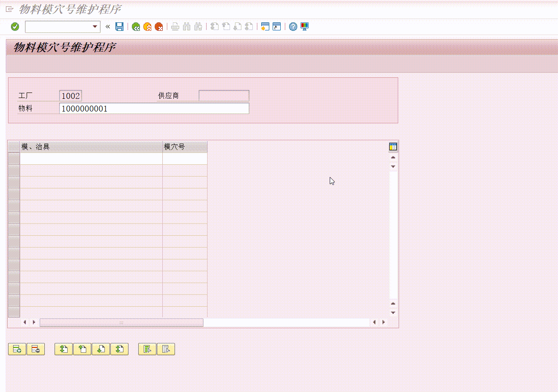The height and width of the screenshot is (392, 558).
Task: Exit with the yellow up-arrow icon
Action: [x=147, y=27]
